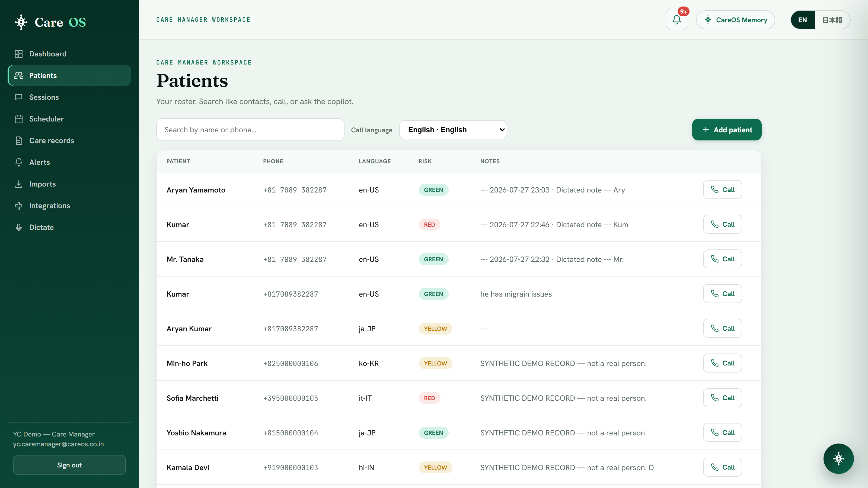Click patient name Yoshio Nakamura
This screenshot has width=868, height=488.
196,433
